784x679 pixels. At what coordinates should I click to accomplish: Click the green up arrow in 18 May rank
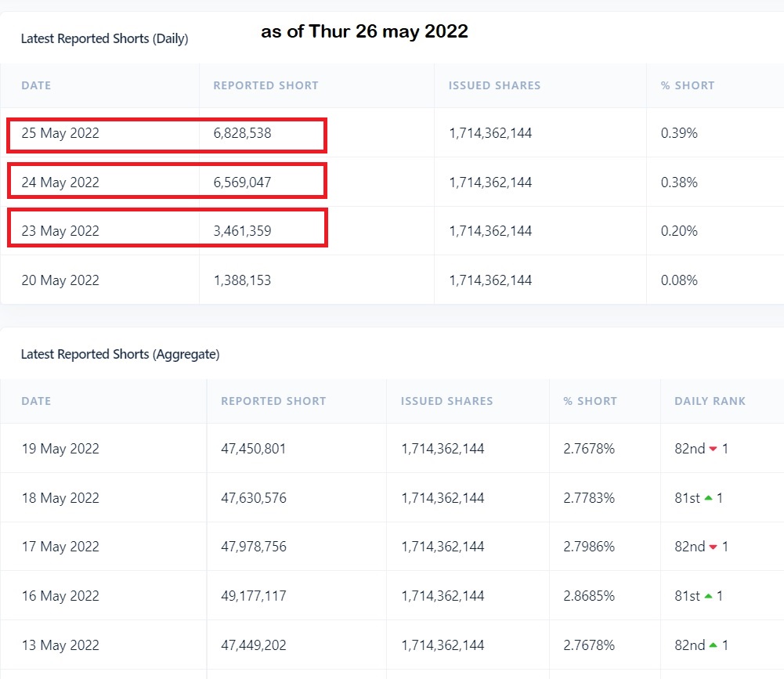click(x=708, y=498)
